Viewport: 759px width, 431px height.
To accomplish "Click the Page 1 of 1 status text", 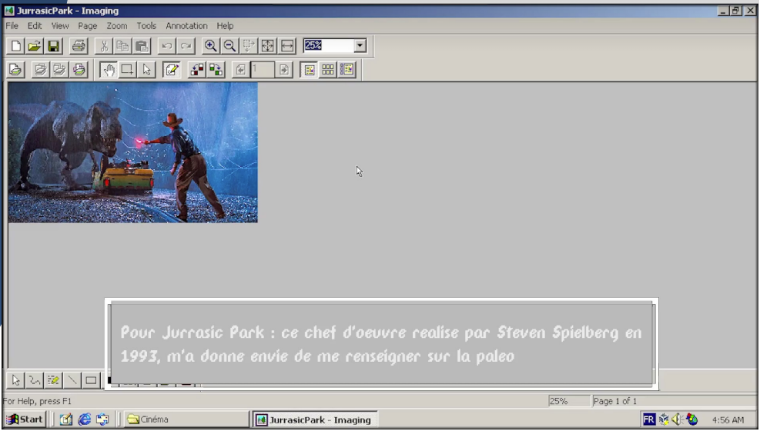I will click(x=615, y=401).
